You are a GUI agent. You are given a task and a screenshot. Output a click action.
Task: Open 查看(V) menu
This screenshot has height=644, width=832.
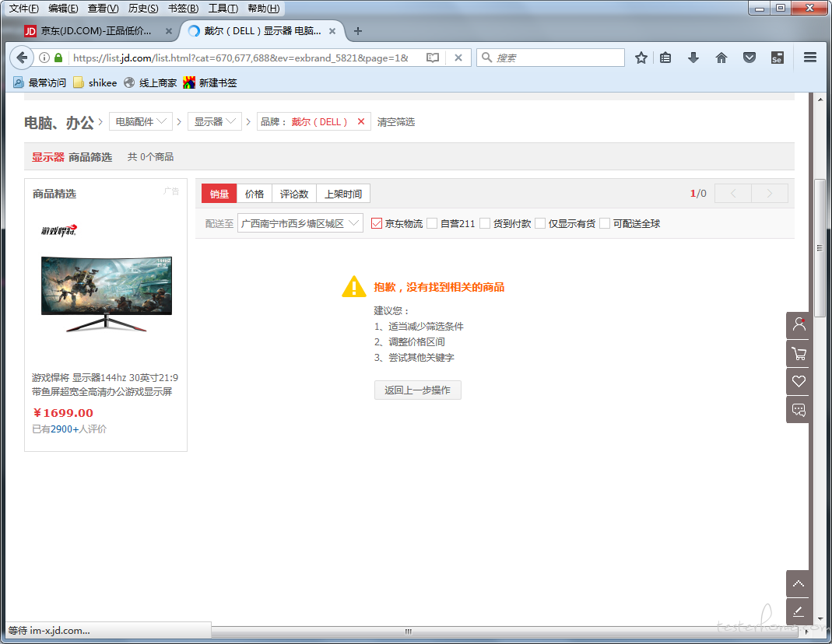[103, 9]
